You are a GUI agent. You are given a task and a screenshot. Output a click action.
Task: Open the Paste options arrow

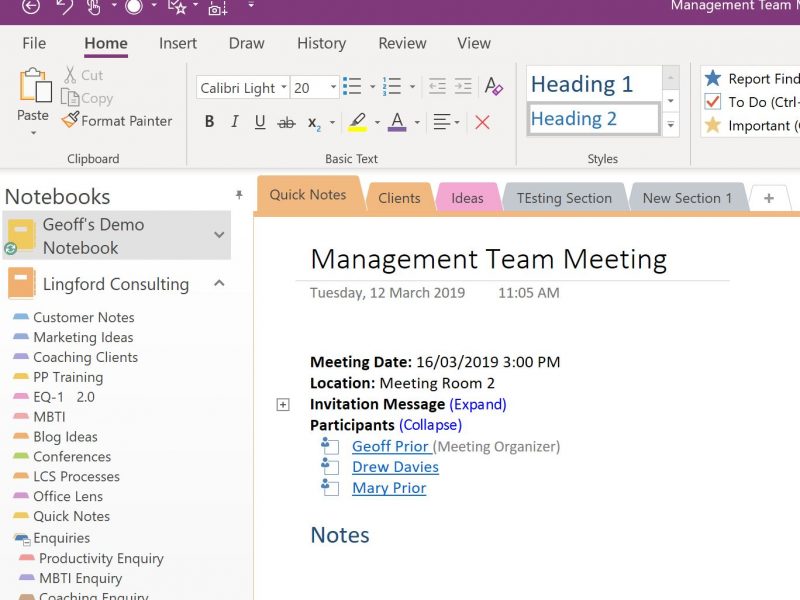click(x=34, y=133)
